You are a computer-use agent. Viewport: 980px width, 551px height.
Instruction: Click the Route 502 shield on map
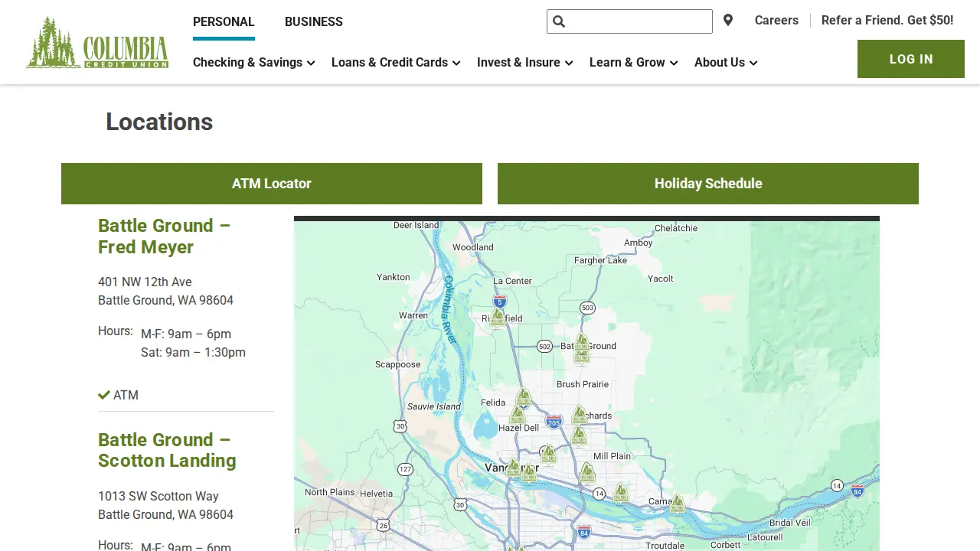point(544,346)
